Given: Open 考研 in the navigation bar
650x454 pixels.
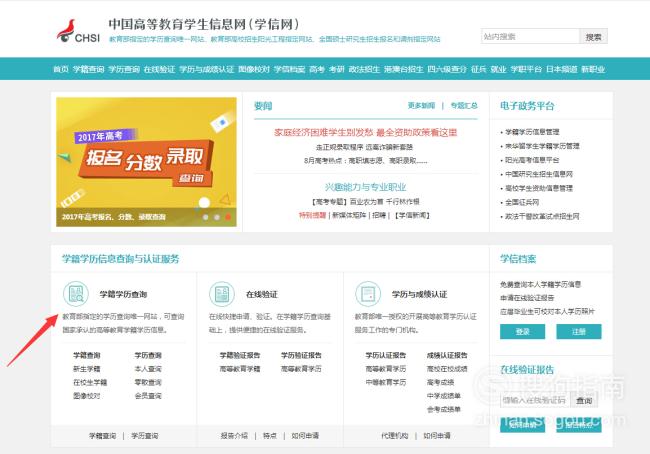Looking at the screenshot, I should point(337,69).
